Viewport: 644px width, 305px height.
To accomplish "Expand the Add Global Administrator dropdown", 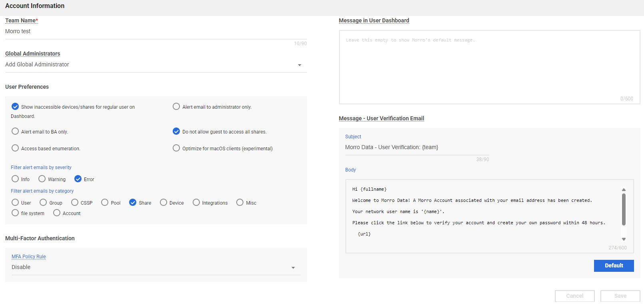I will pyautogui.click(x=299, y=65).
